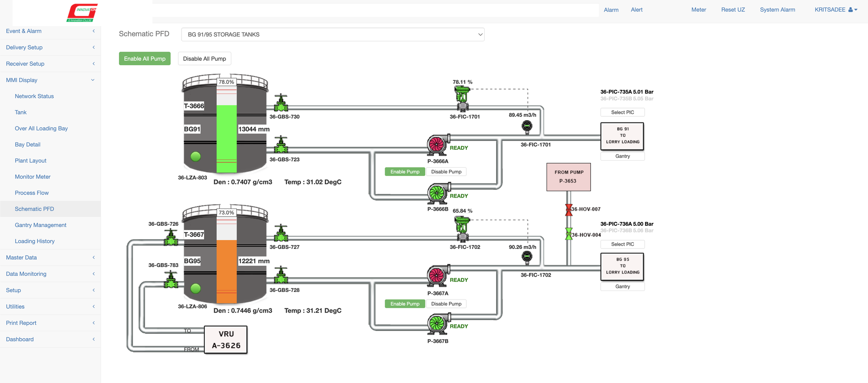Click the green 36-HOV-004 valve
This screenshot has width=868, height=383.
tap(569, 234)
